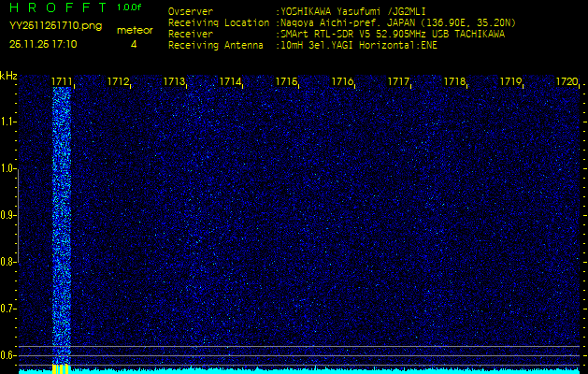This screenshot has width=588, height=374.
Task: Click the kHz unit label
Action: tap(8, 76)
